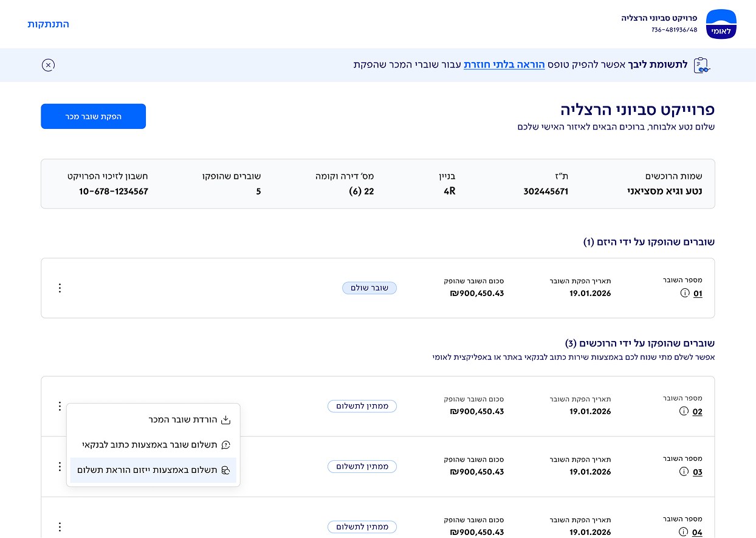
Task: Select תשלום שובר באמצעות כתוב לבנקאי menu entry
Action: coord(153,445)
